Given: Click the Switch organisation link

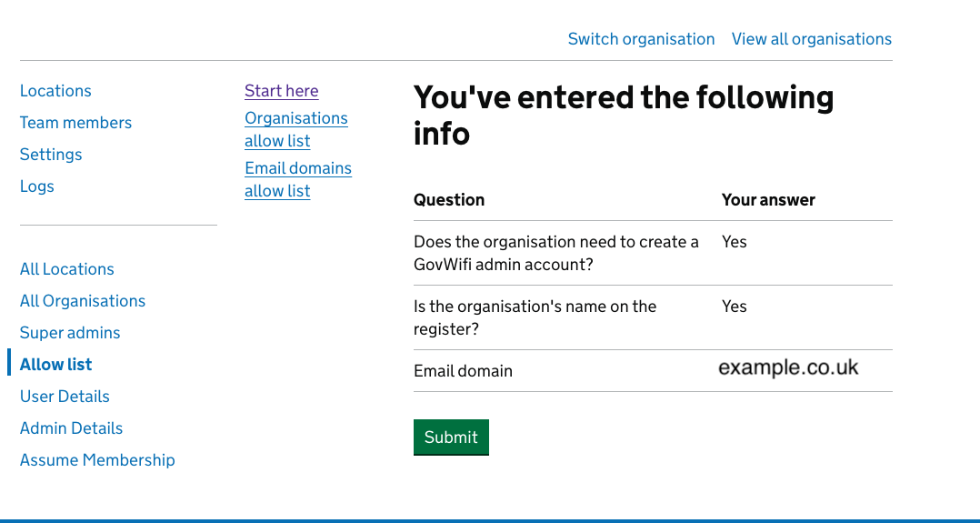Looking at the screenshot, I should [641, 39].
